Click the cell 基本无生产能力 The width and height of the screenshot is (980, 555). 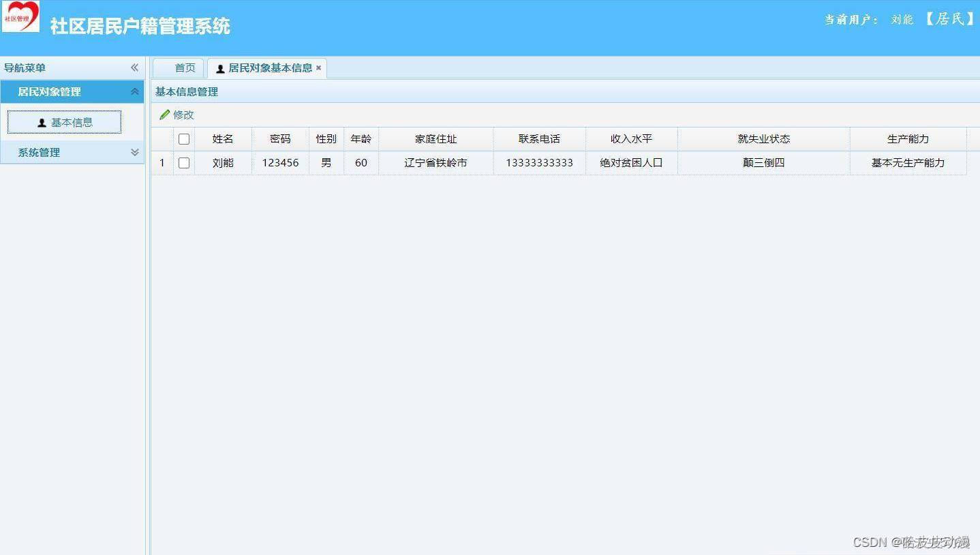908,163
